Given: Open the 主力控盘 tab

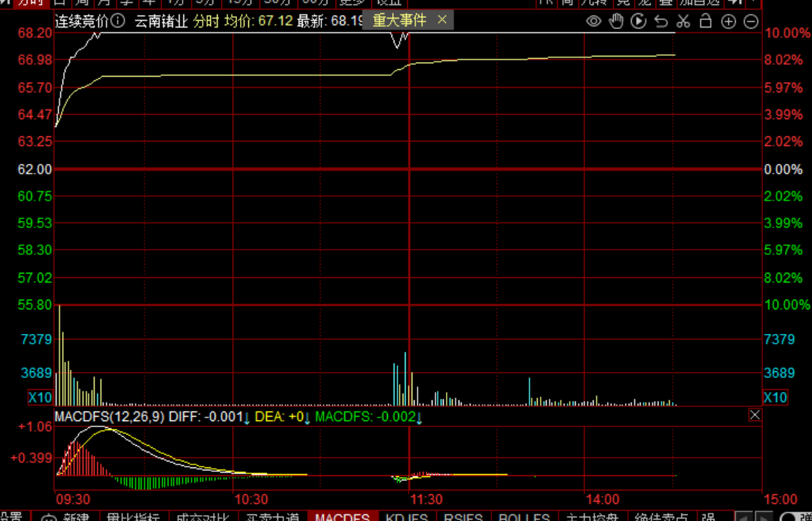Looking at the screenshot, I should click(593, 517).
